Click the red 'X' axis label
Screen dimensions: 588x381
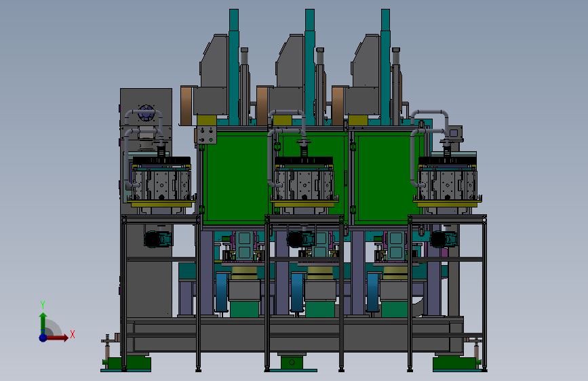pos(73,334)
